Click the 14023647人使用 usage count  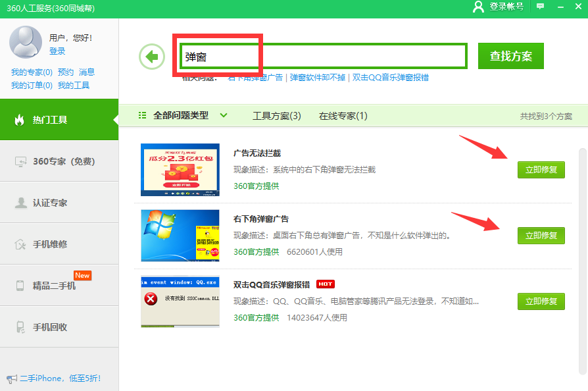point(317,318)
